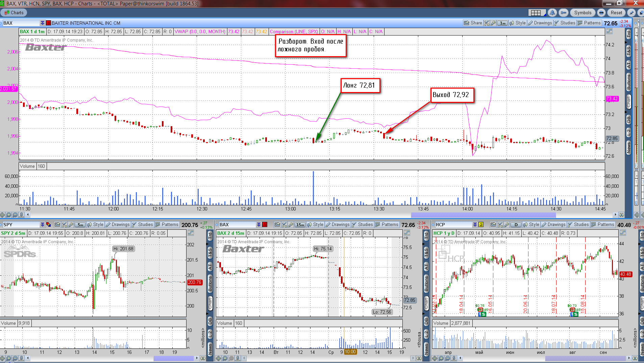
Task: Toggle the Trd side tab on main chart
Action: coord(628,33)
